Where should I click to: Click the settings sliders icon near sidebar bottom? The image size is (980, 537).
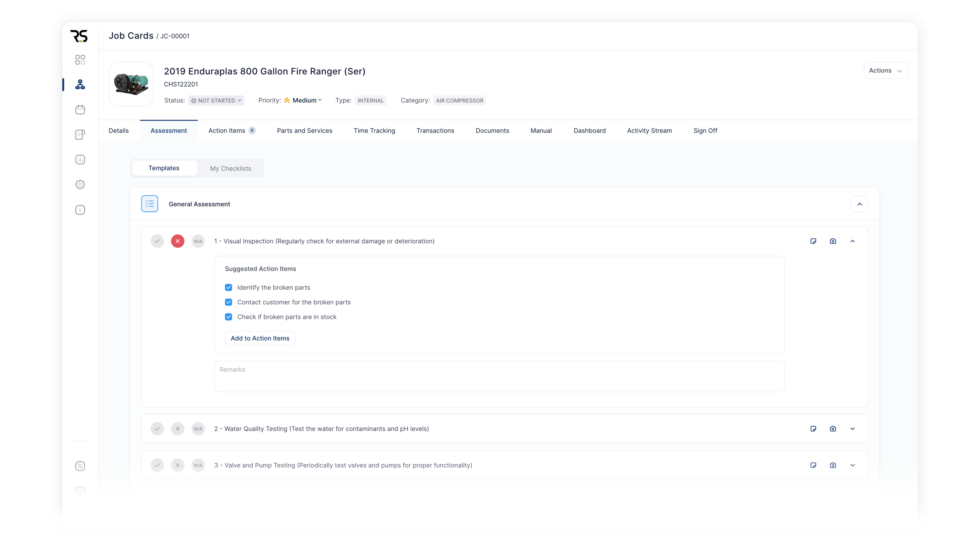[x=80, y=466]
